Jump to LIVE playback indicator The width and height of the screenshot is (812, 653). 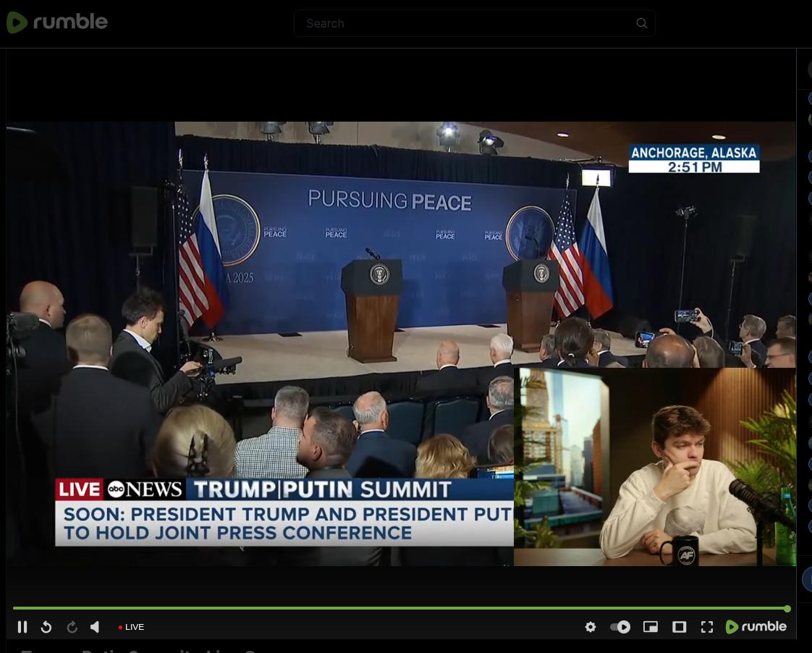(131, 627)
